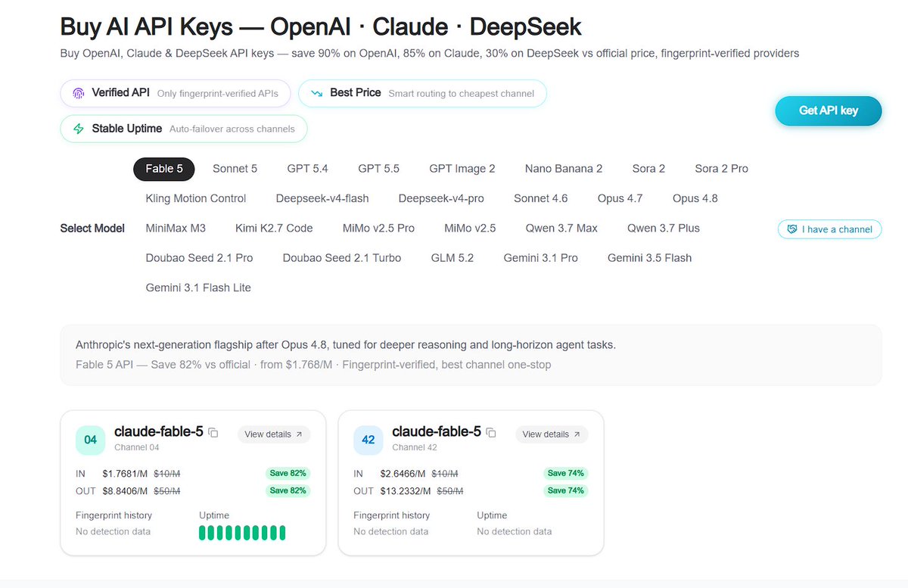This screenshot has width=908, height=588.
Task: Click the Fable 5 API savings line
Action: tap(313, 365)
